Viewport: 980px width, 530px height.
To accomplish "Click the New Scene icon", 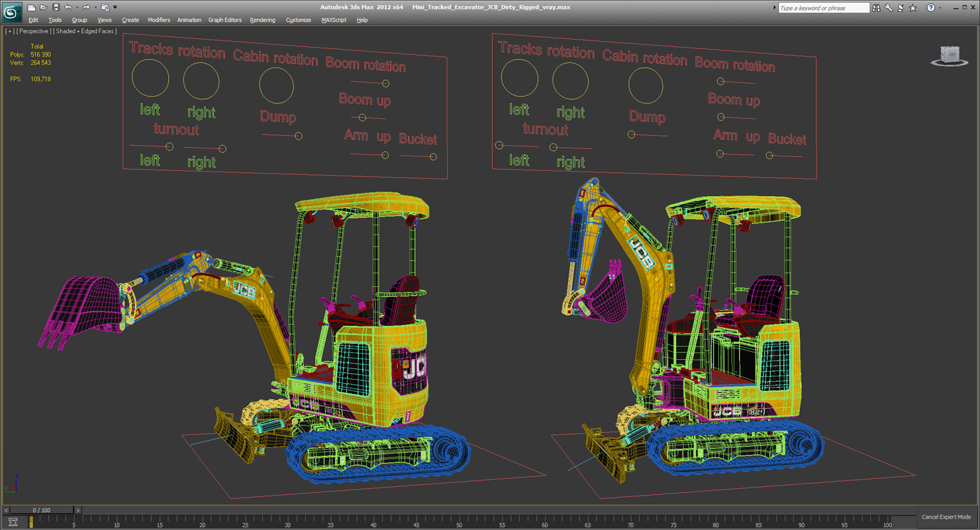I will (31, 7).
